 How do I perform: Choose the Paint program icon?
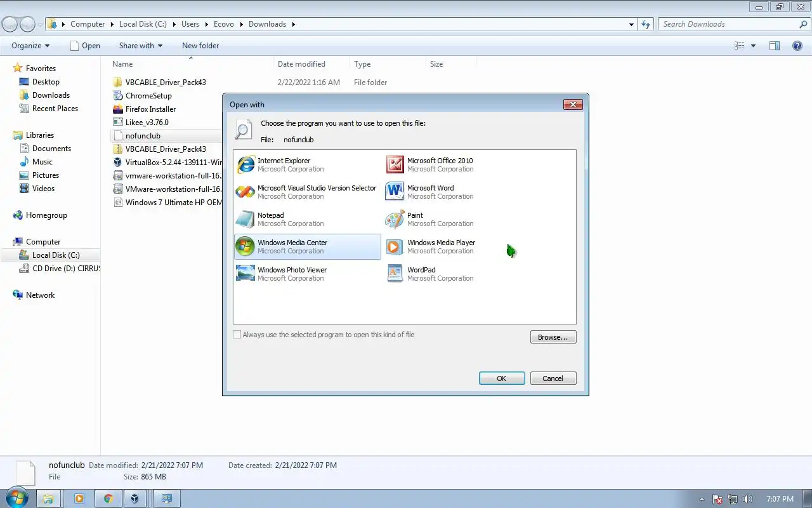(395, 219)
